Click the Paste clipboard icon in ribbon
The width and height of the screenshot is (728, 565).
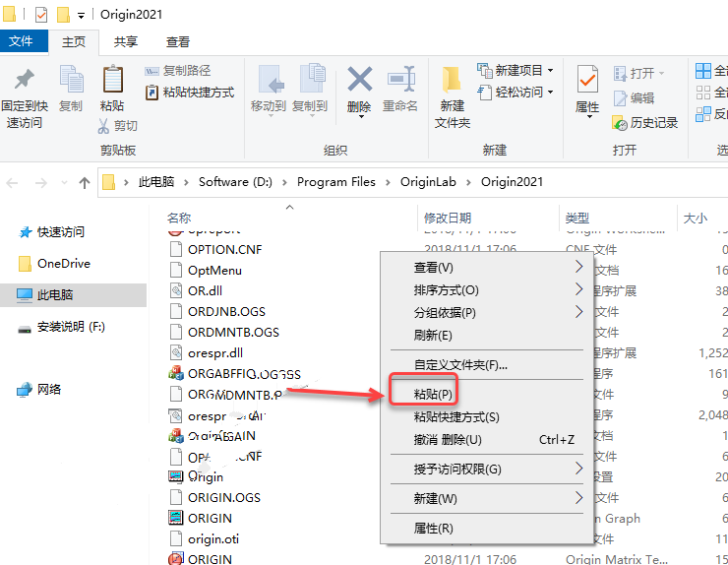112,80
